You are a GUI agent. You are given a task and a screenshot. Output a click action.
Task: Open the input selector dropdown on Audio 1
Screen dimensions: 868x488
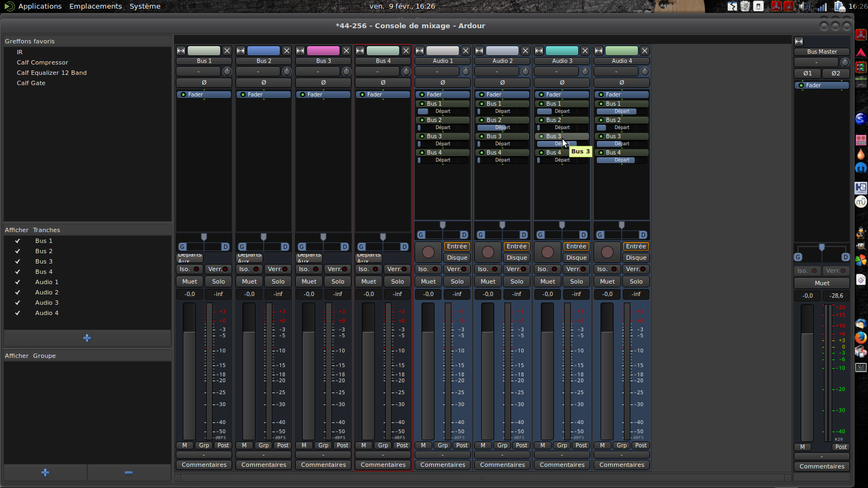pos(437,72)
